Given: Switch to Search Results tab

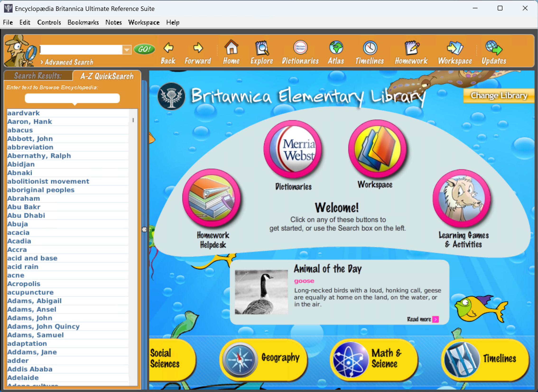Looking at the screenshot, I should click(x=38, y=76).
